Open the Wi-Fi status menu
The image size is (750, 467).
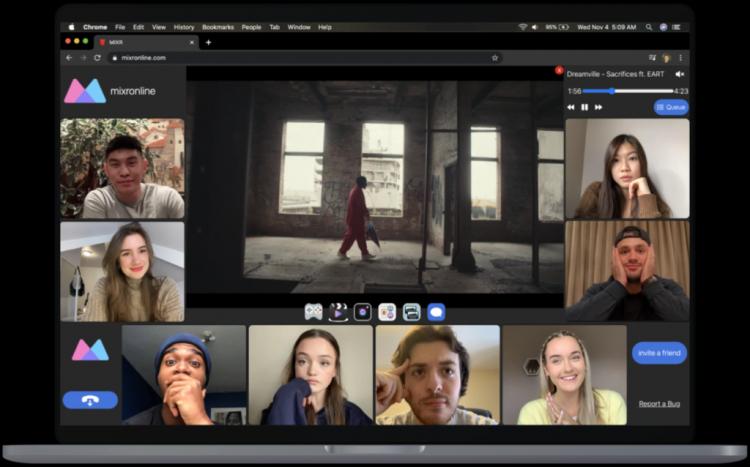click(523, 27)
